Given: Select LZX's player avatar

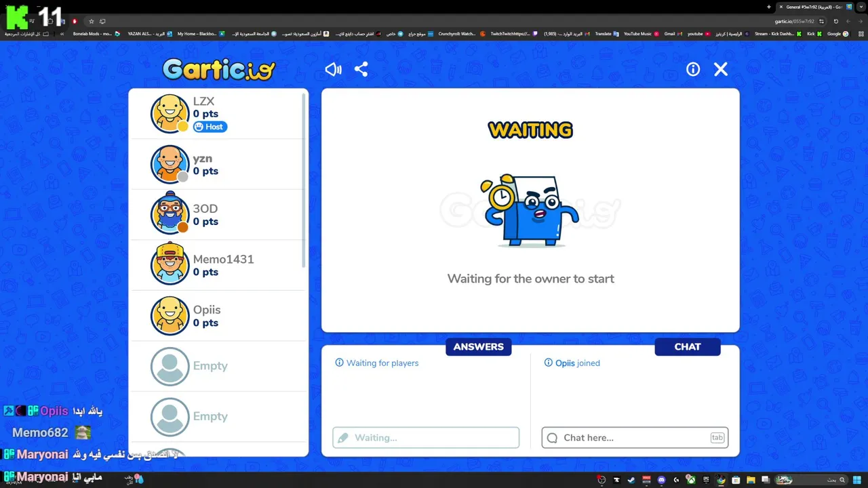Looking at the screenshot, I should (170, 114).
